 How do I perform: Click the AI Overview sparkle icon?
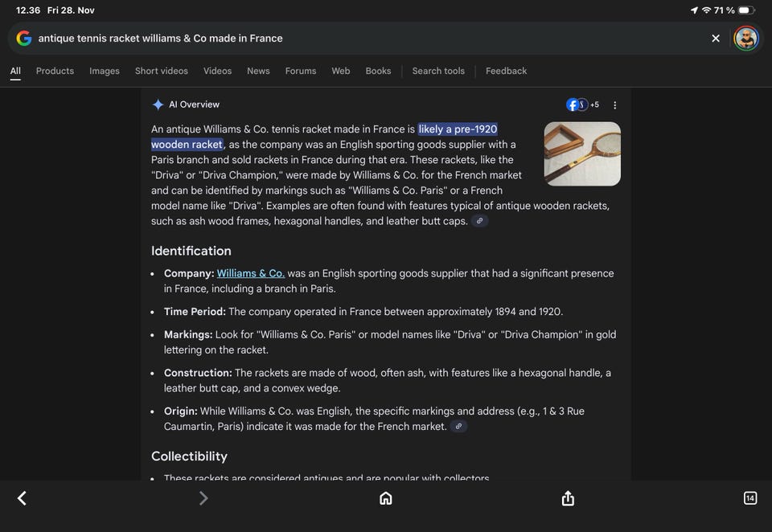tap(158, 104)
